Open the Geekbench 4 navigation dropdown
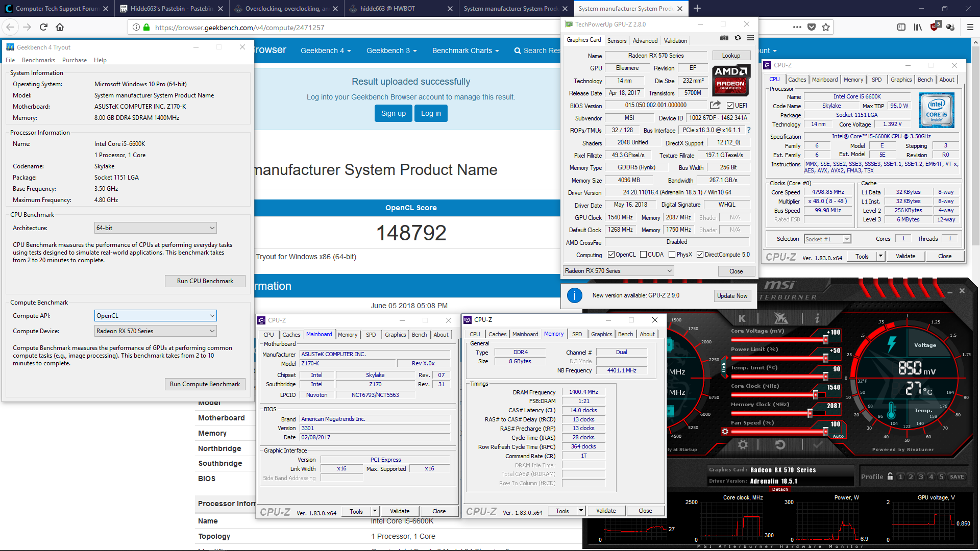The height and width of the screenshot is (551, 980). pyautogui.click(x=326, y=51)
